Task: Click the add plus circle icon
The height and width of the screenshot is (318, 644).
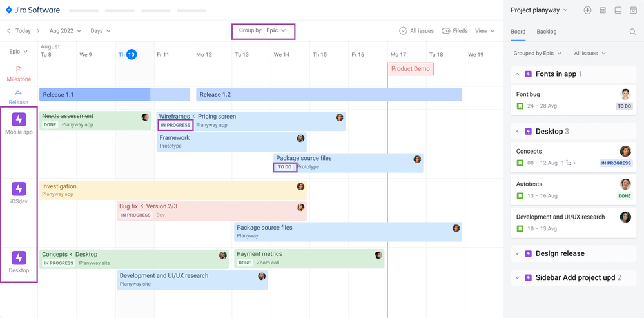Action: tap(587, 10)
